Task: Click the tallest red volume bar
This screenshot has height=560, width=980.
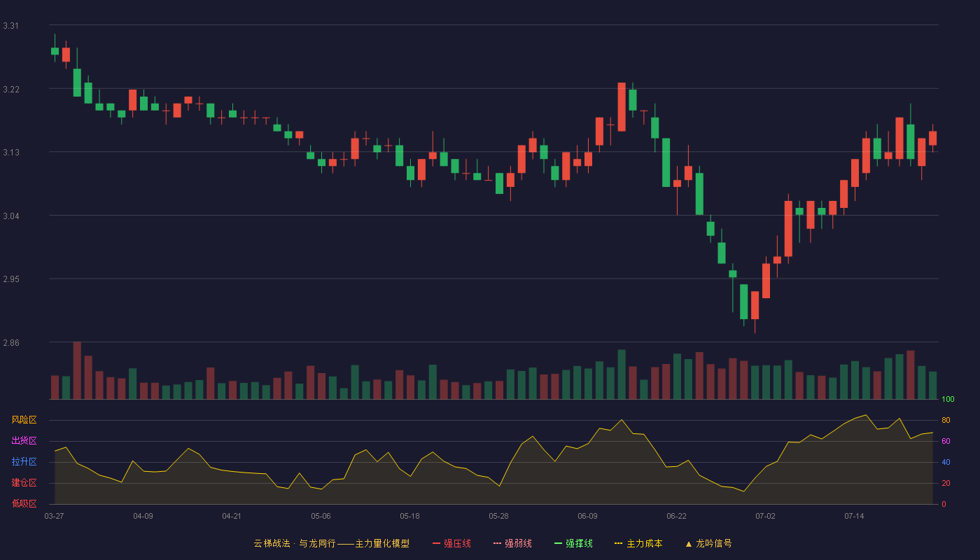Action: (x=77, y=370)
